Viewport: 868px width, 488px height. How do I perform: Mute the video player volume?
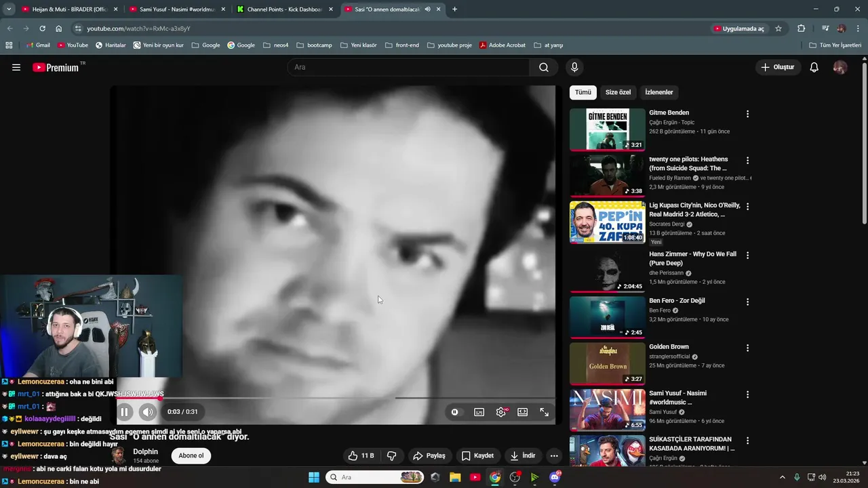coord(147,411)
